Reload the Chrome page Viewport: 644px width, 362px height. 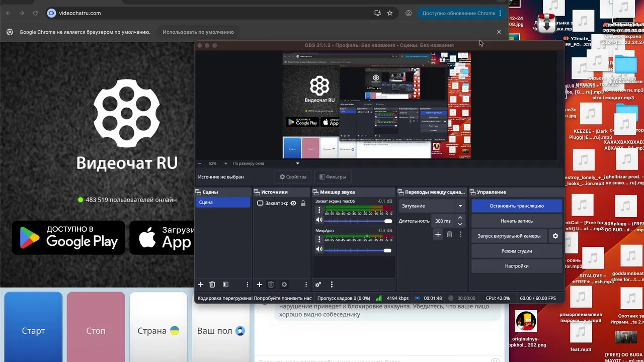(x=35, y=13)
